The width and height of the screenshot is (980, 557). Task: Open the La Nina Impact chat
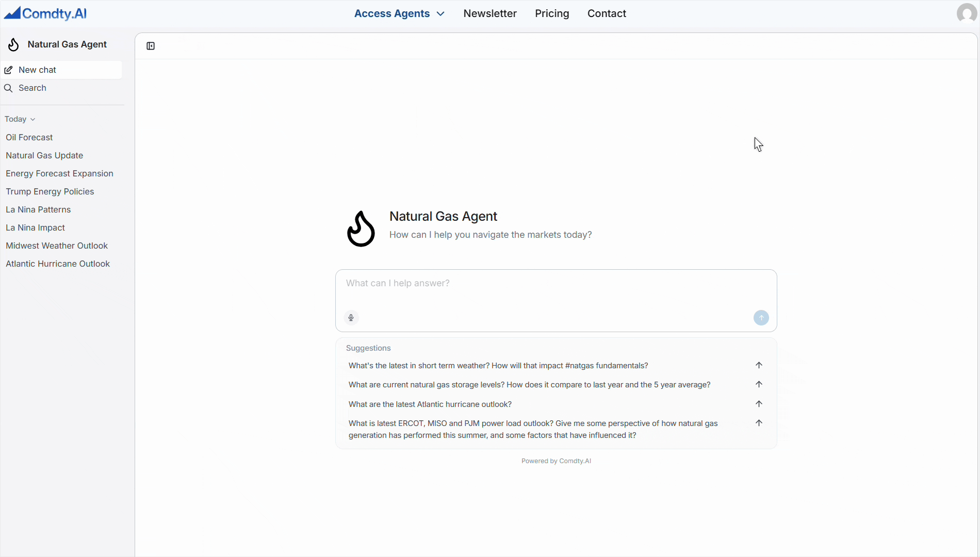35,228
